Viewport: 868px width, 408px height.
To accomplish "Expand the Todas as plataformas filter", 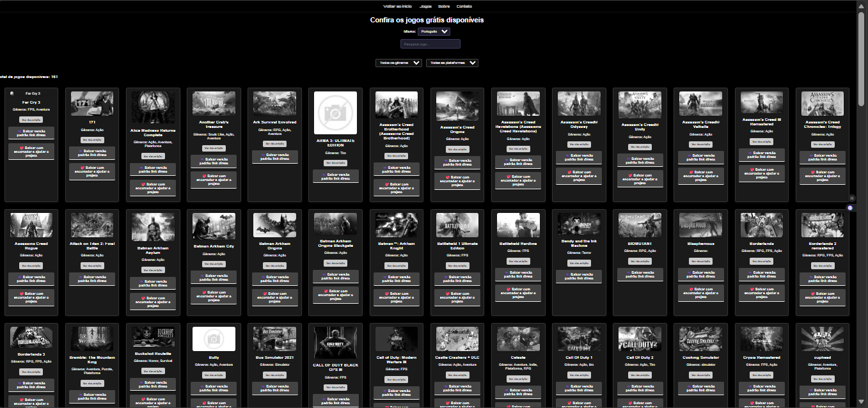I will [x=452, y=63].
